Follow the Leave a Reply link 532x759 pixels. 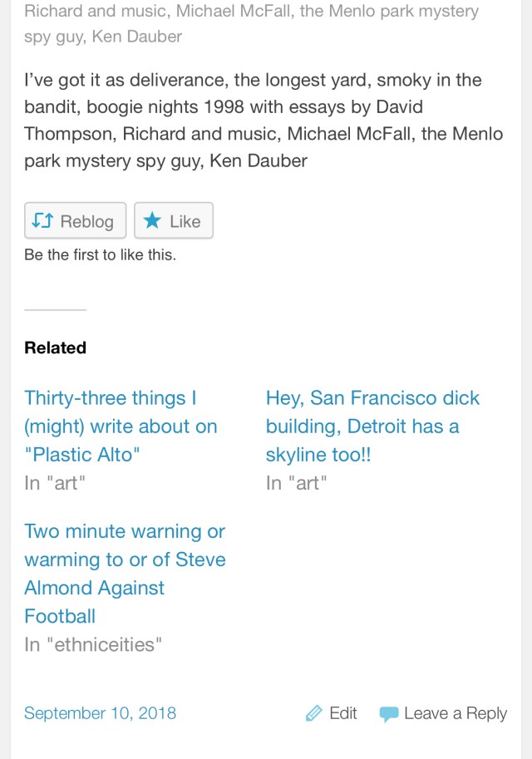click(455, 713)
